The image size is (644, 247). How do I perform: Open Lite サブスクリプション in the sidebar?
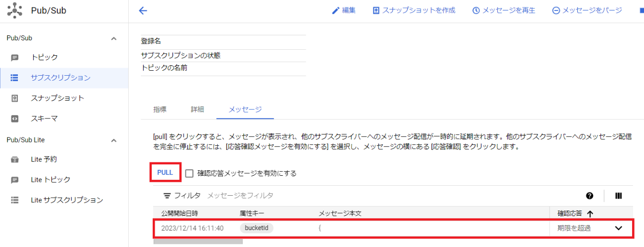[67, 200]
